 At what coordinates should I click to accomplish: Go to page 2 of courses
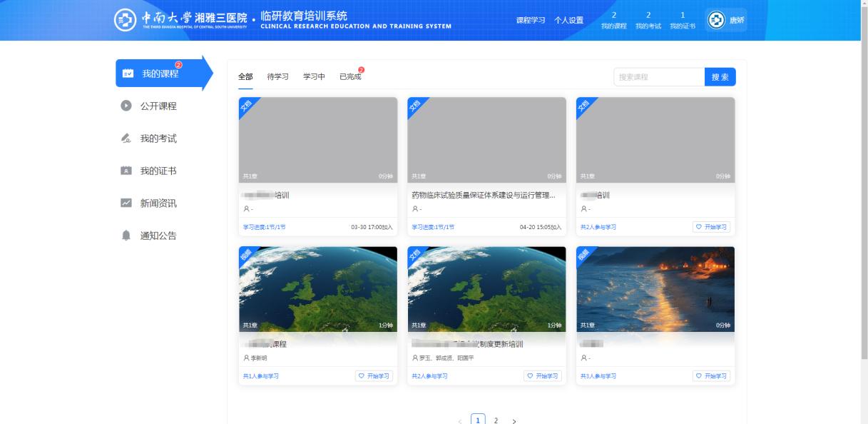pos(496,420)
